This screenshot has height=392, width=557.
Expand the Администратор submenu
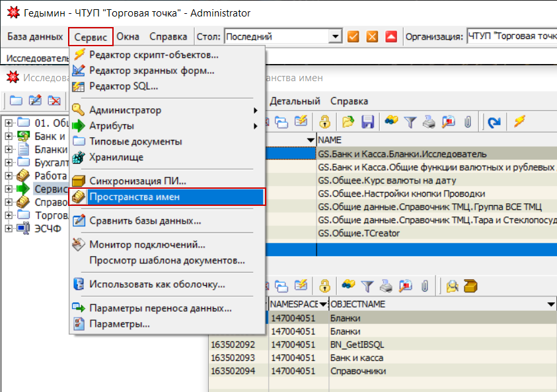point(255,110)
